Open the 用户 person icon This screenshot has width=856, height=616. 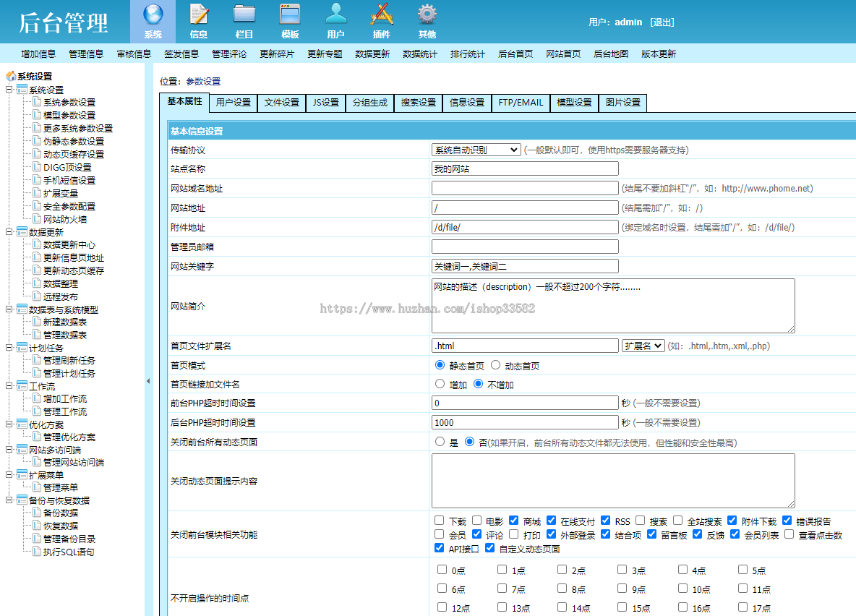pos(335,14)
